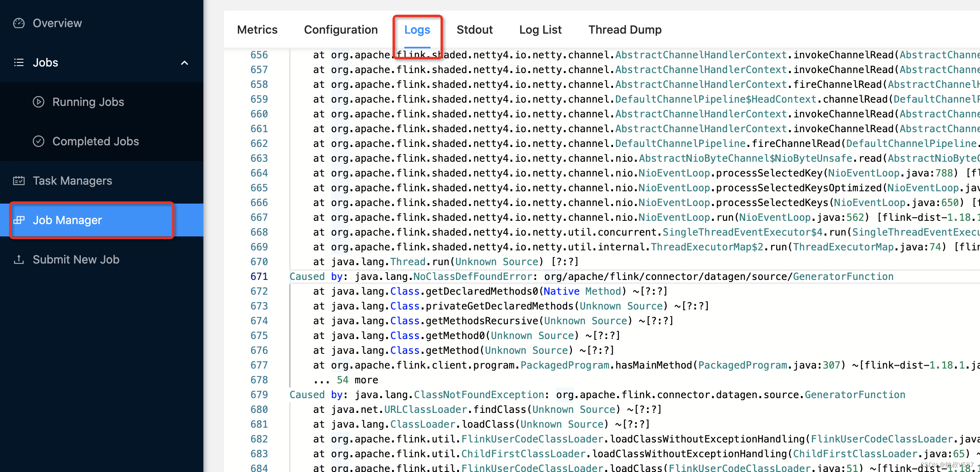Viewport: 980px width, 472px height.
Task: Switch to the Metrics tab
Action: [x=257, y=30]
